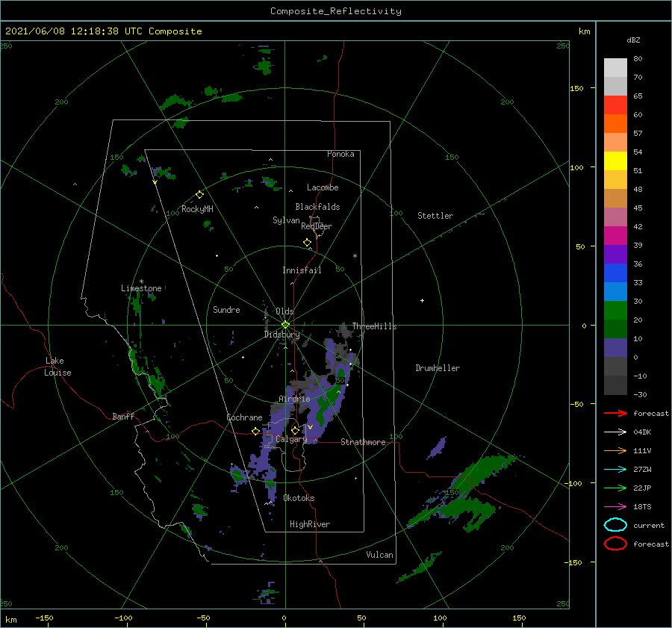Select the blue 33 dBZ color swatch
Screen dimensions: 672x628
tap(615, 273)
